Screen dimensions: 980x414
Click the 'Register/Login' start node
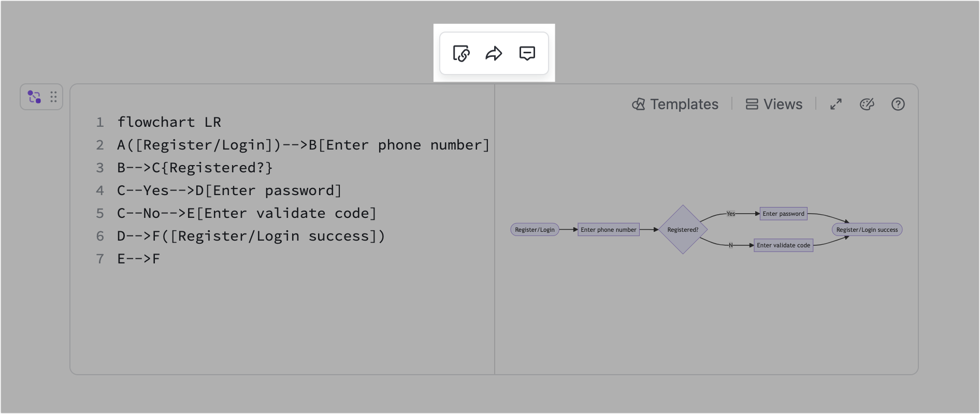[x=535, y=230]
